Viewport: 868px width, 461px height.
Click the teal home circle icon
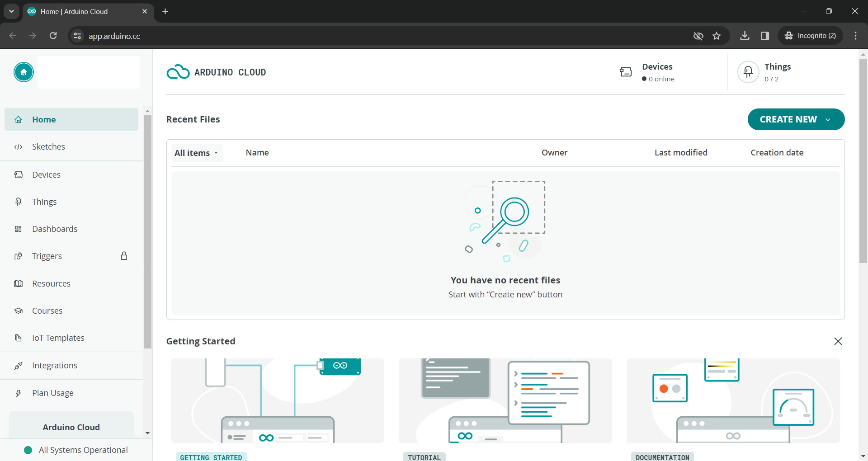[24, 72]
